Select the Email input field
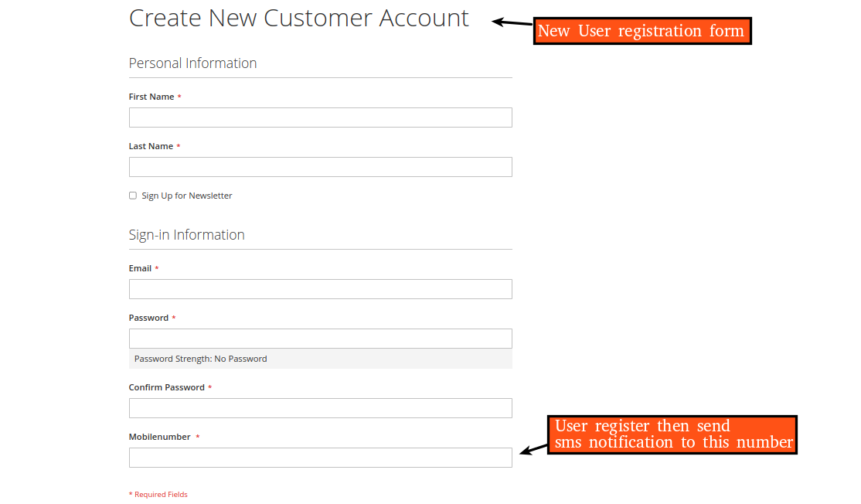The width and height of the screenshot is (861, 504). pos(320,288)
